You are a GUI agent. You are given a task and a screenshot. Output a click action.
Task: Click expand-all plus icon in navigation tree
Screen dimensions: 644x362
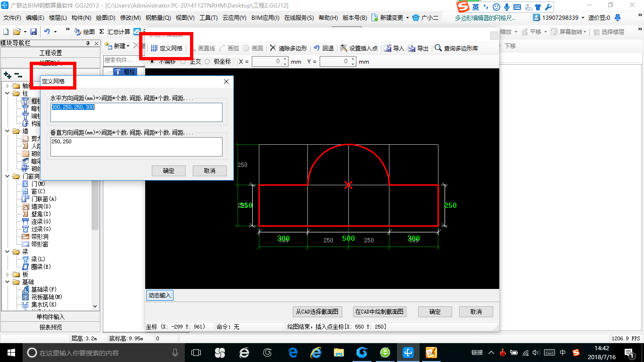click(x=8, y=75)
